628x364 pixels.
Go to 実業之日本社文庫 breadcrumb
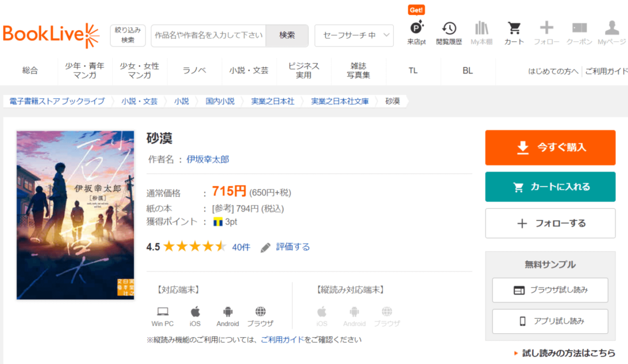(x=340, y=101)
